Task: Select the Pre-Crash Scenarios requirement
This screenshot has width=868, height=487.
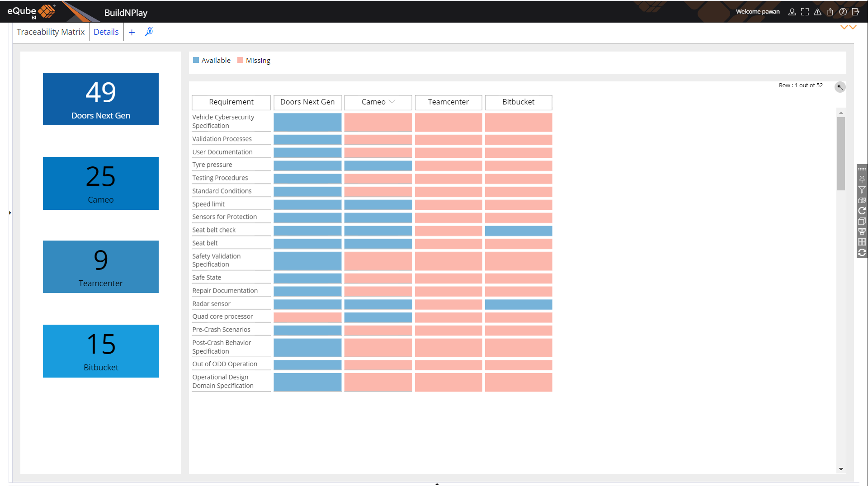Action: click(x=231, y=330)
